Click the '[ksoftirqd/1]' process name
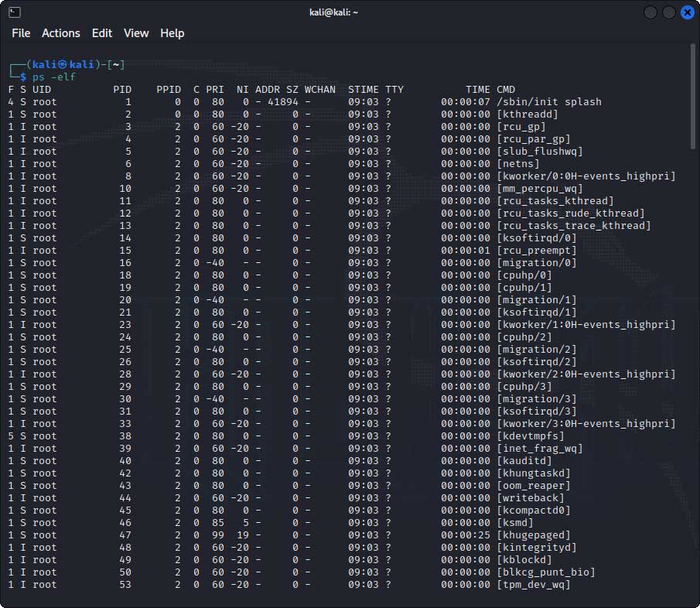Image resolution: width=700 pixels, height=608 pixels. click(537, 313)
